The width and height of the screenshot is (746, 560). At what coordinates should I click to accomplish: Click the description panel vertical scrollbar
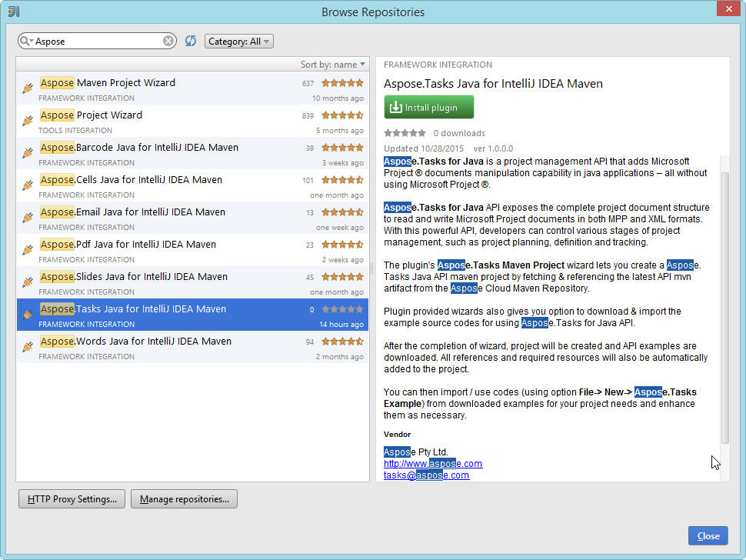click(724, 308)
